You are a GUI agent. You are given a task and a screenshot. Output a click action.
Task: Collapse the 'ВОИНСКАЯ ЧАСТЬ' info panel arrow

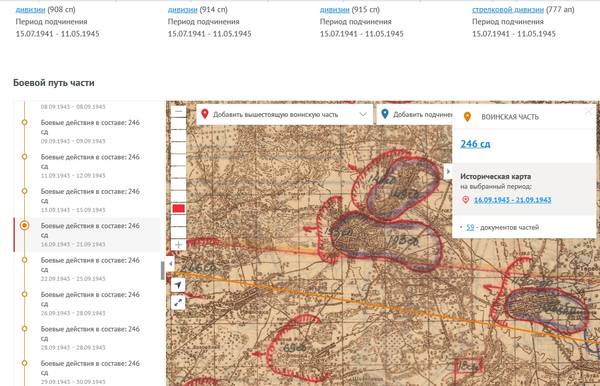448,172
